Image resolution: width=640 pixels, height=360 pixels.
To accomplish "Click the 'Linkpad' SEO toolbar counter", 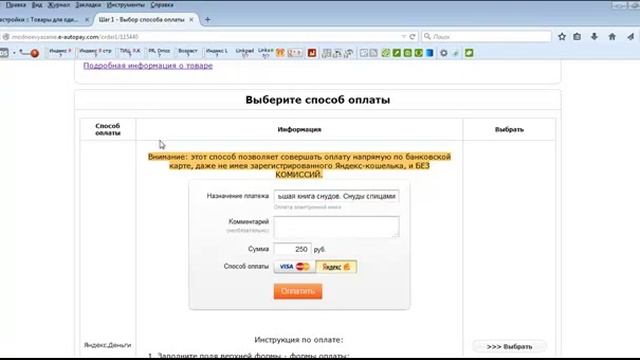I will pyautogui.click(x=244, y=53).
